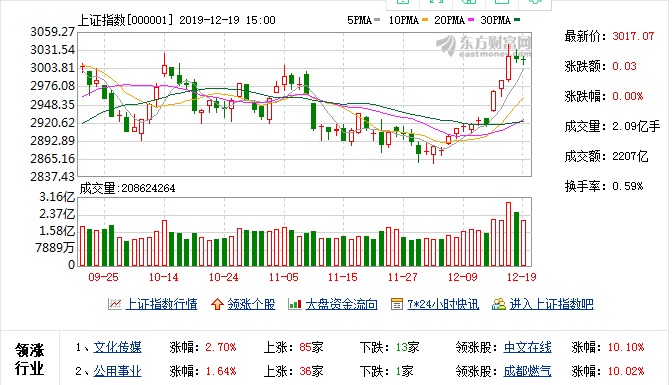Open the 成都燃气 stock link

coord(528,371)
